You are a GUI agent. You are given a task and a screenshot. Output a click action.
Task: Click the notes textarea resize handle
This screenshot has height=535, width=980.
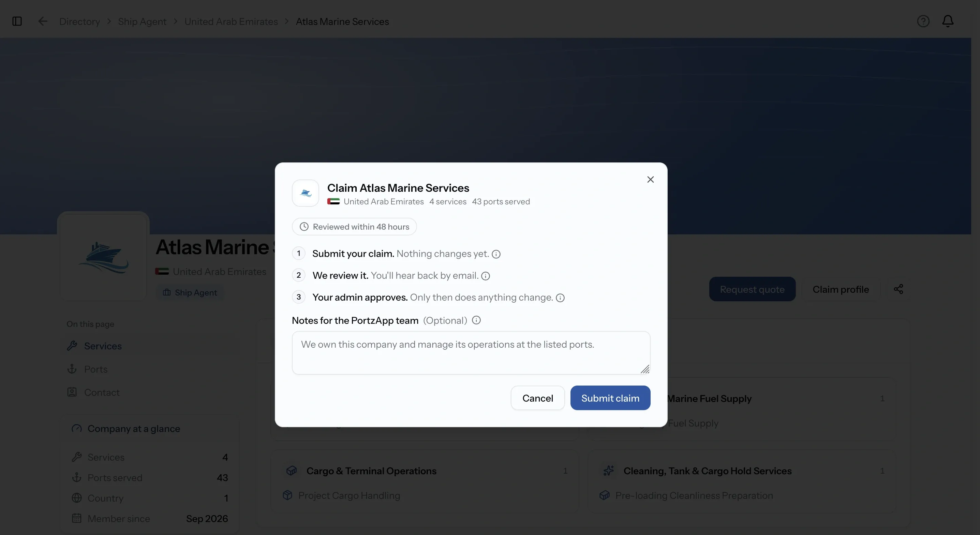[x=645, y=369]
